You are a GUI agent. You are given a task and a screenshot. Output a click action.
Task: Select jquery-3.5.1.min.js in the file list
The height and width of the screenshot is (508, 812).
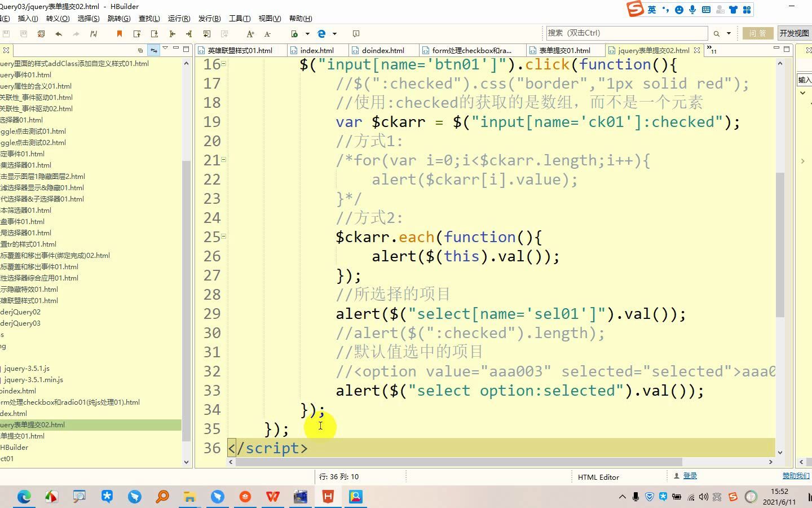[x=34, y=379]
